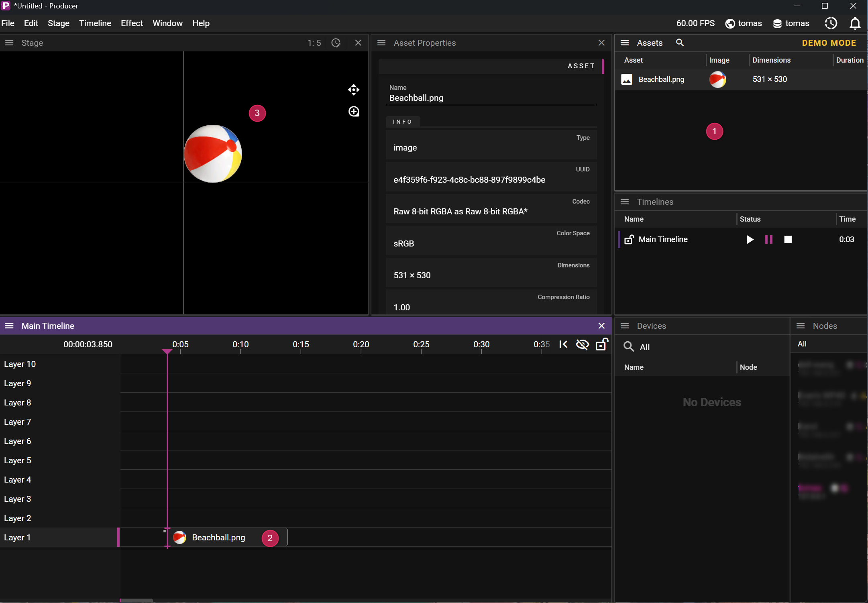This screenshot has width=868, height=603.
Task: Click the All filter in Nodes panel
Action: (802, 344)
